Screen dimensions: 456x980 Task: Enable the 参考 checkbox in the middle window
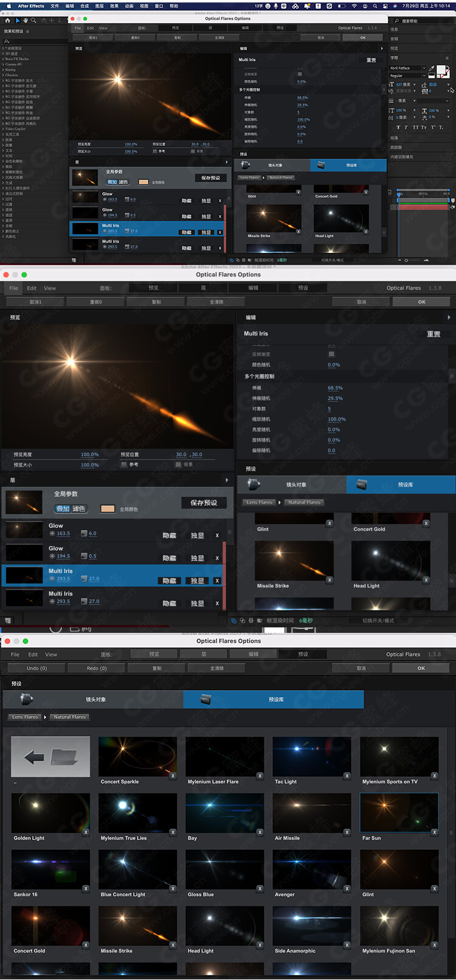click(124, 464)
